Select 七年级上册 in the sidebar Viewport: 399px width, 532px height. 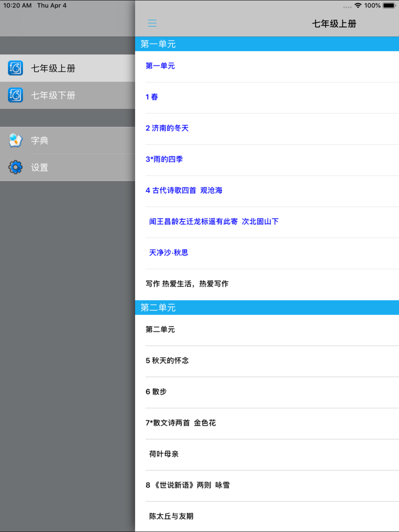click(x=68, y=68)
